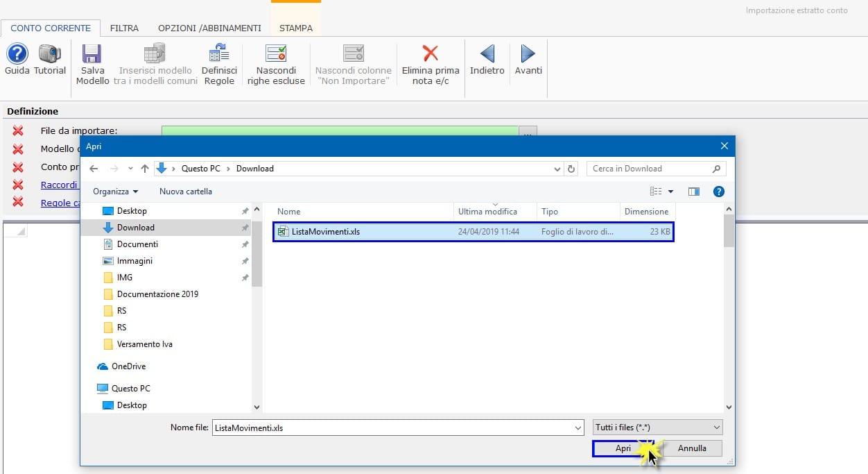The width and height of the screenshot is (868, 474).
Task: Expand the Organizza dropdown menu
Action: coord(115,192)
